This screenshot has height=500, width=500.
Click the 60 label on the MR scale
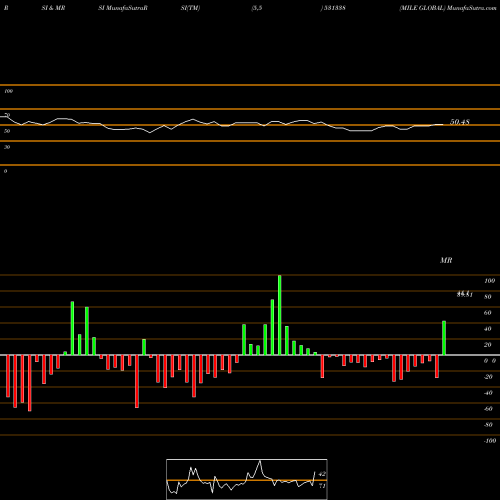tap(487, 313)
